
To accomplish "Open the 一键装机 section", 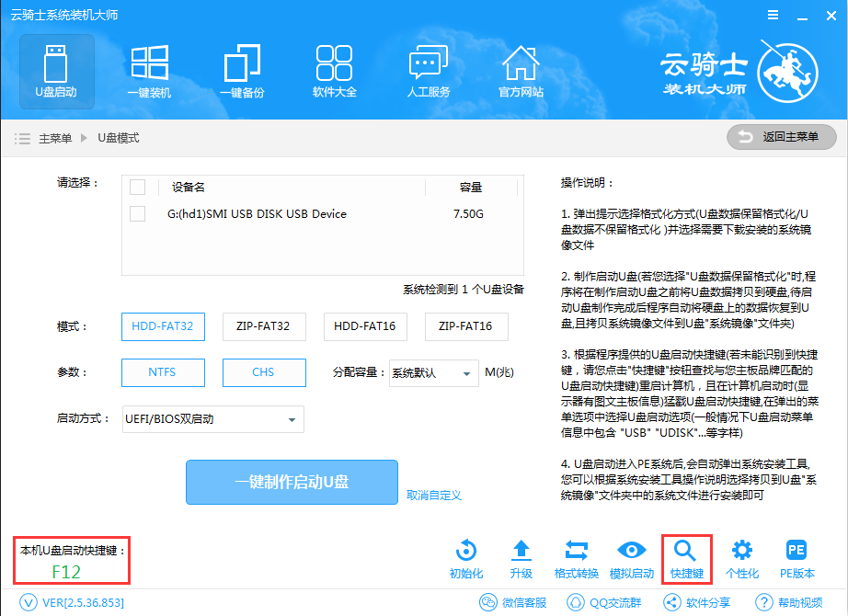I will (x=149, y=69).
